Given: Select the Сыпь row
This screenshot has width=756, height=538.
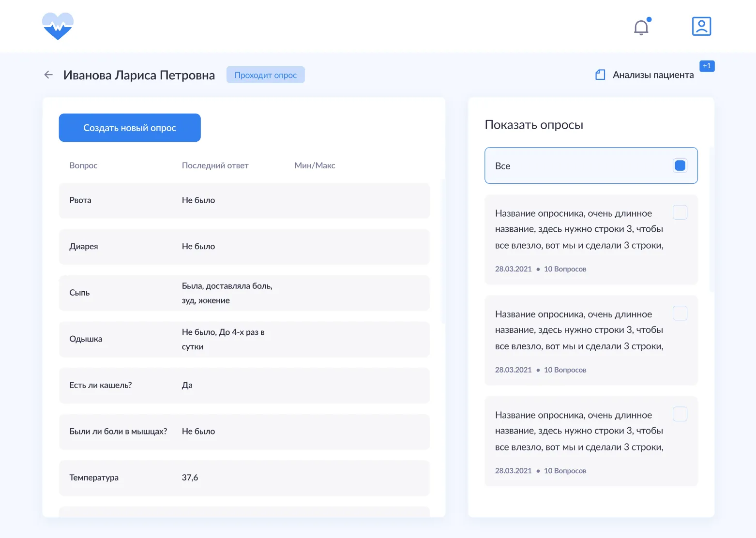Looking at the screenshot, I should [x=244, y=293].
